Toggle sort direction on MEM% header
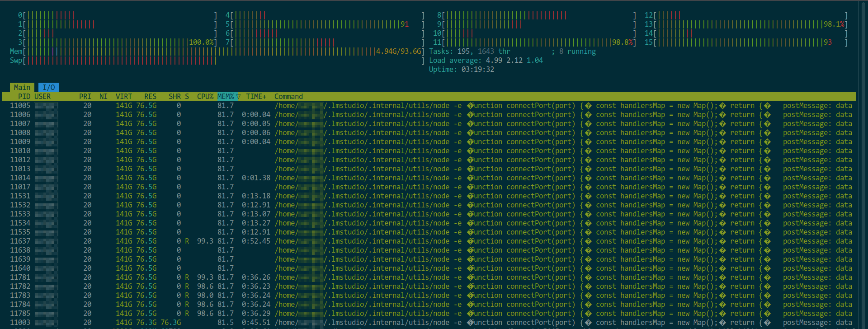Viewport: 868px width, 329px height. click(x=229, y=96)
